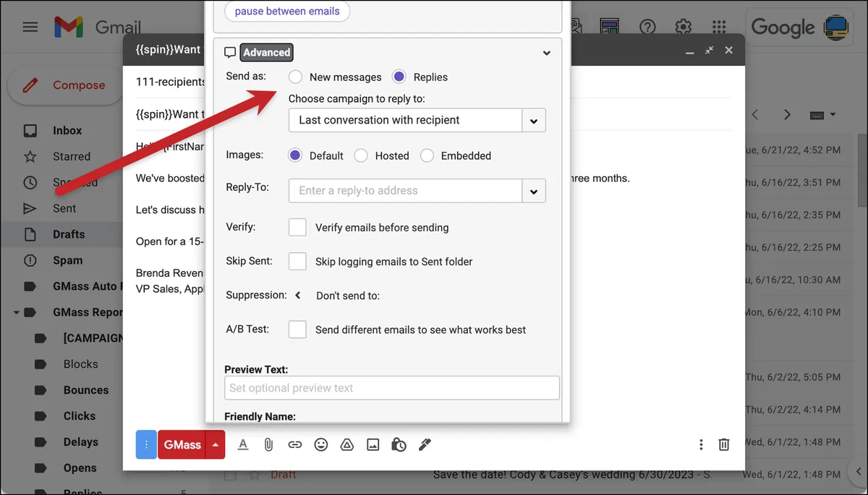
Task: Click the pause between emails button
Action: click(x=287, y=12)
